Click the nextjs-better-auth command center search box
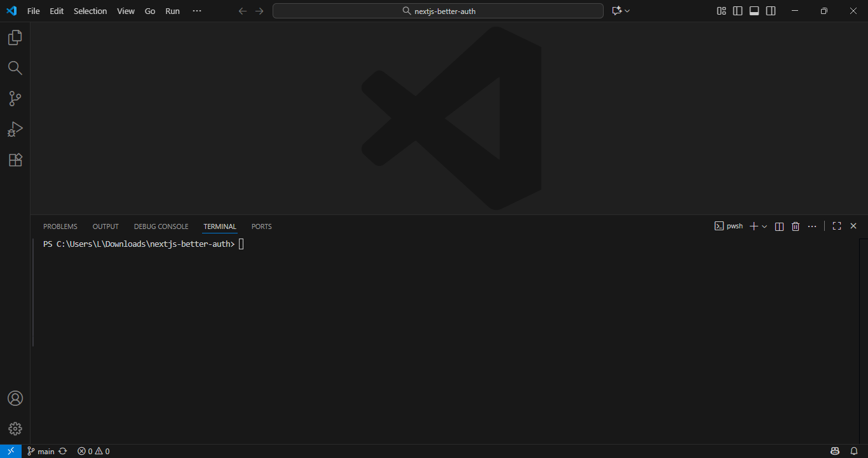 [438, 11]
